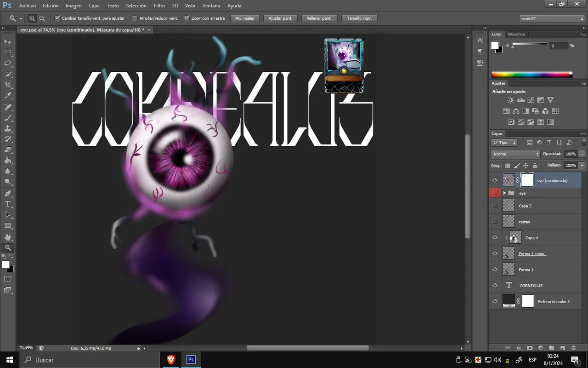Screen dimensions: 588x368
Task: Add a Color Balance adjustment
Action: (516, 111)
